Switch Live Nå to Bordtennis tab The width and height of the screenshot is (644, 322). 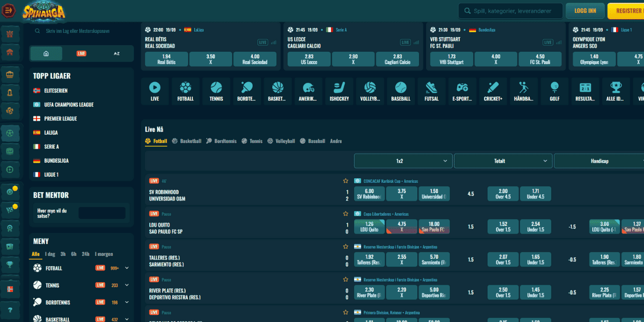click(221, 141)
